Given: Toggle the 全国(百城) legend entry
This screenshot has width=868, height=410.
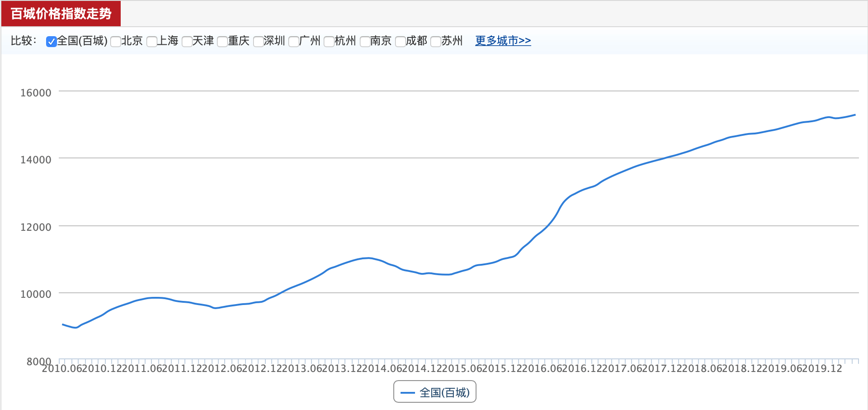Looking at the screenshot, I should tap(435, 392).
